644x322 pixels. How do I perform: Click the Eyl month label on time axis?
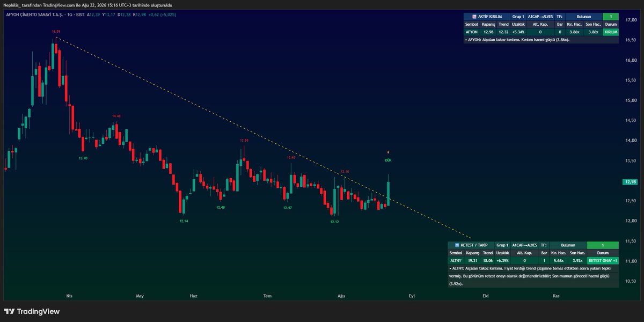412,295
